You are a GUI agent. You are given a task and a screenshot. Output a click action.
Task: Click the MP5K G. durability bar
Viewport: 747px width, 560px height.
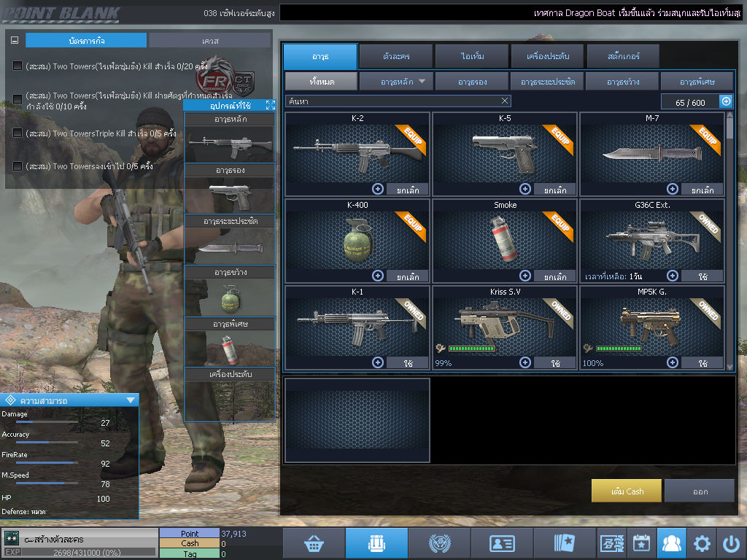click(619, 349)
